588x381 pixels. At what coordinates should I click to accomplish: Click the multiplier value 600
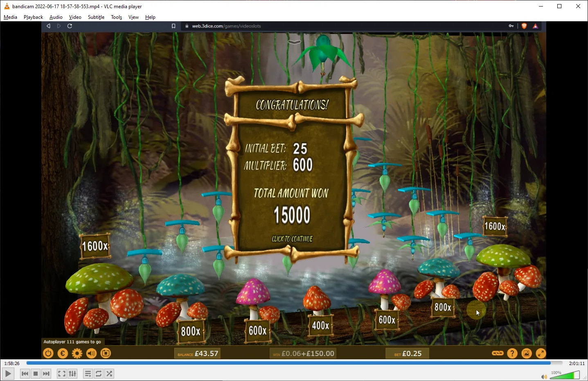[303, 165]
